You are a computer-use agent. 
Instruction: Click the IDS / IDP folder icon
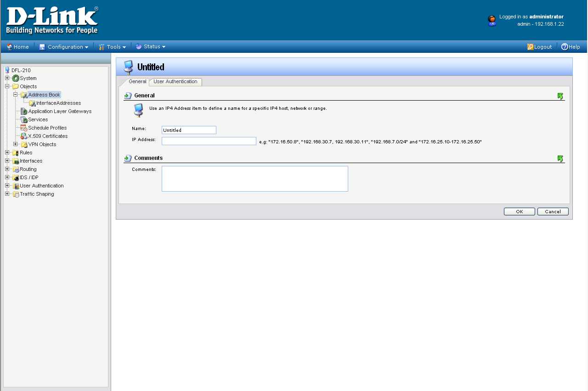tap(16, 177)
